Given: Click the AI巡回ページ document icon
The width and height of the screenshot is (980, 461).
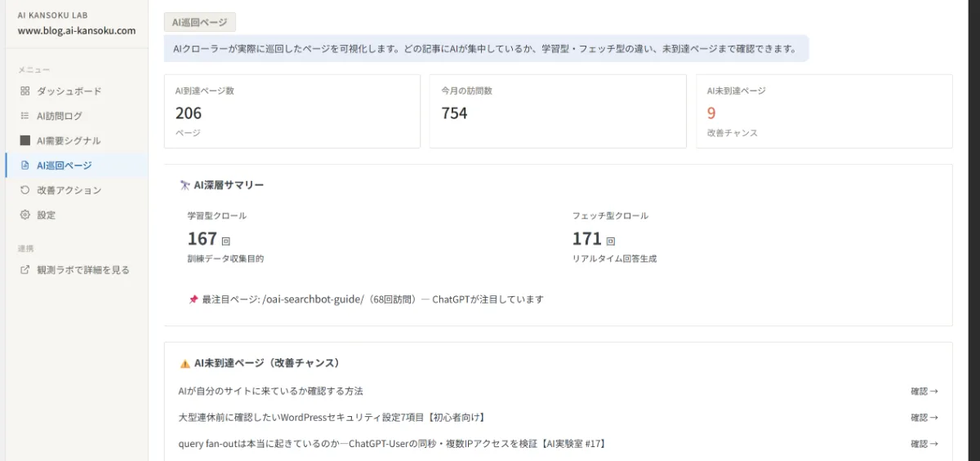Looking at the screenshot, I should coord(24,166).
